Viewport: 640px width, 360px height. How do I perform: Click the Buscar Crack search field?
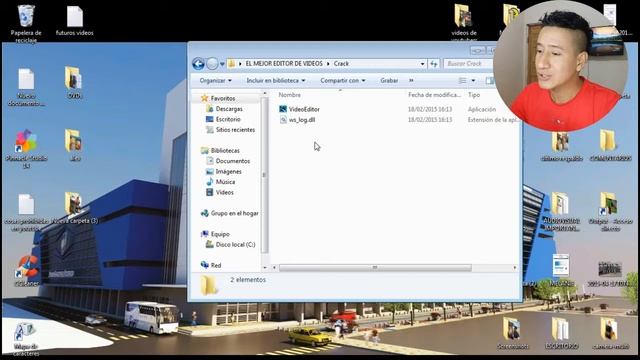pos(468,64)
